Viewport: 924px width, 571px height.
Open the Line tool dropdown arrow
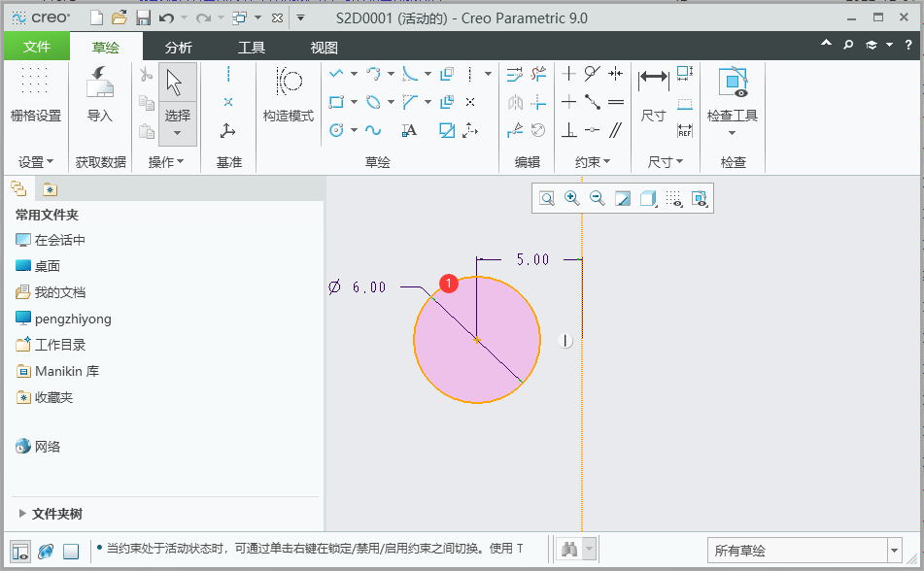tap(355, 74)
